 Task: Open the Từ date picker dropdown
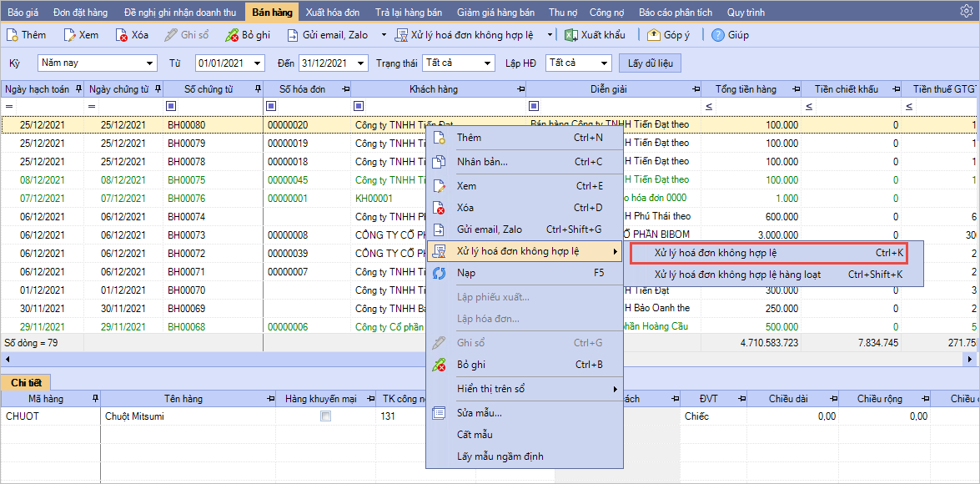pos(256,63)
